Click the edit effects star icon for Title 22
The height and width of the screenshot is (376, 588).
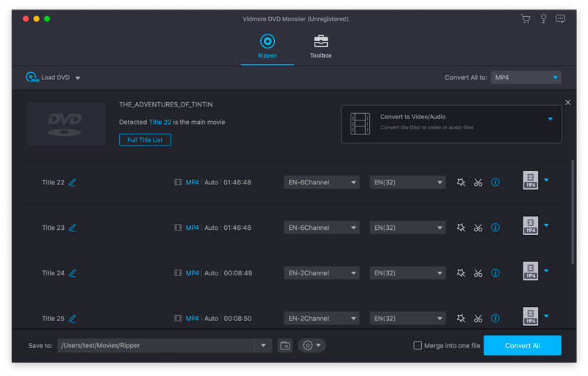[461, 182]
